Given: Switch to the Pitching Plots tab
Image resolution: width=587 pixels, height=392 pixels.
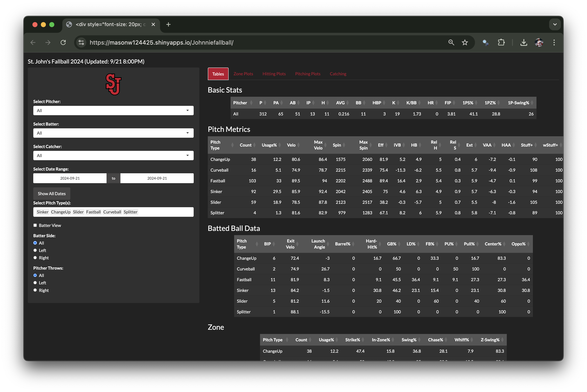Looking at the screenshot, I should (x=308, y=74).
